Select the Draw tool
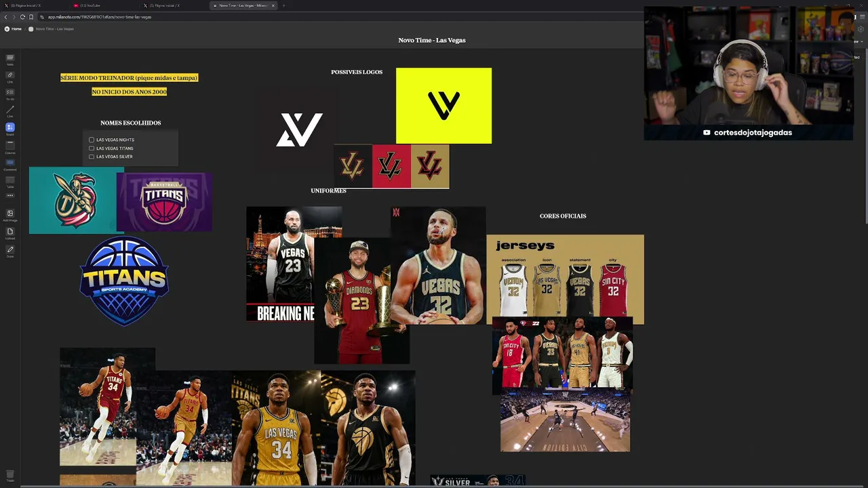 tap(9, 251)
